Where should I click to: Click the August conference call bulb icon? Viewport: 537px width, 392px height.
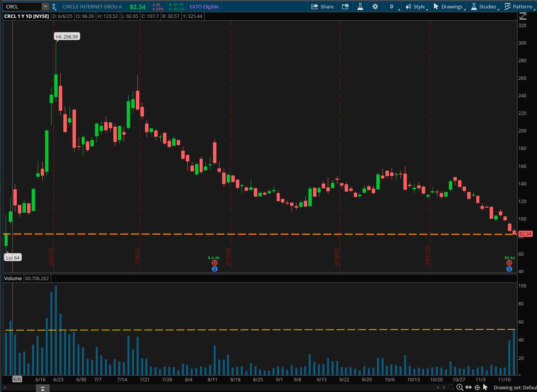click(214, 269)
